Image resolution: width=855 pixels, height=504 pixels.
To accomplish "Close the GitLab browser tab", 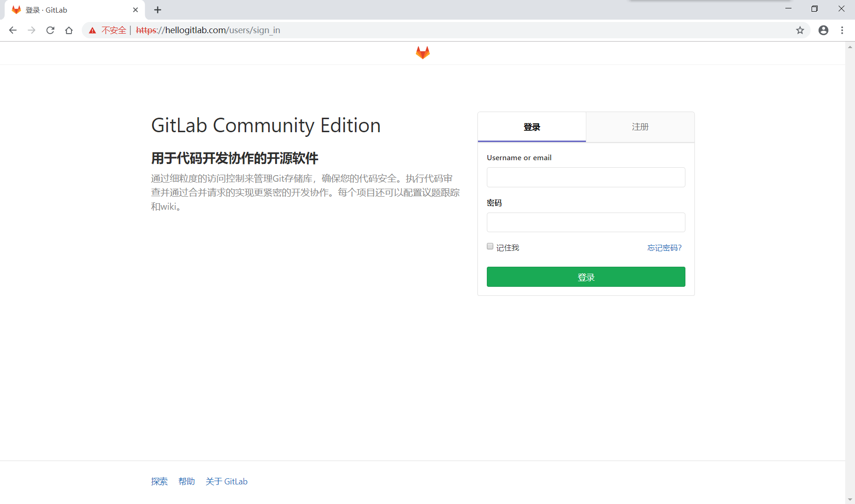I will pyautogui.click(x=135, y=10).
